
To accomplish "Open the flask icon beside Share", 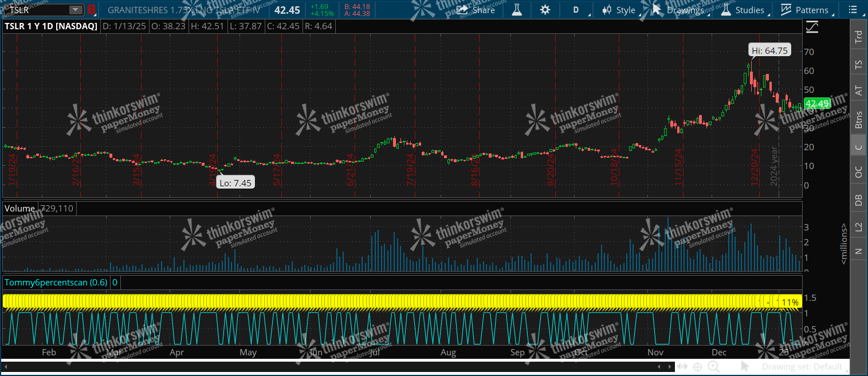I will pos(517,10).
